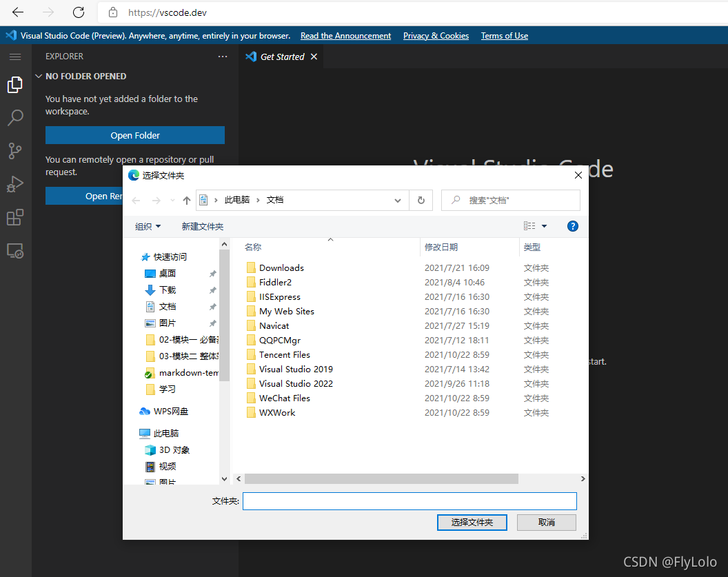The image size is (728, 577).
Task: Click the vscode.dev address bar URL
Action: click(167, 12)
